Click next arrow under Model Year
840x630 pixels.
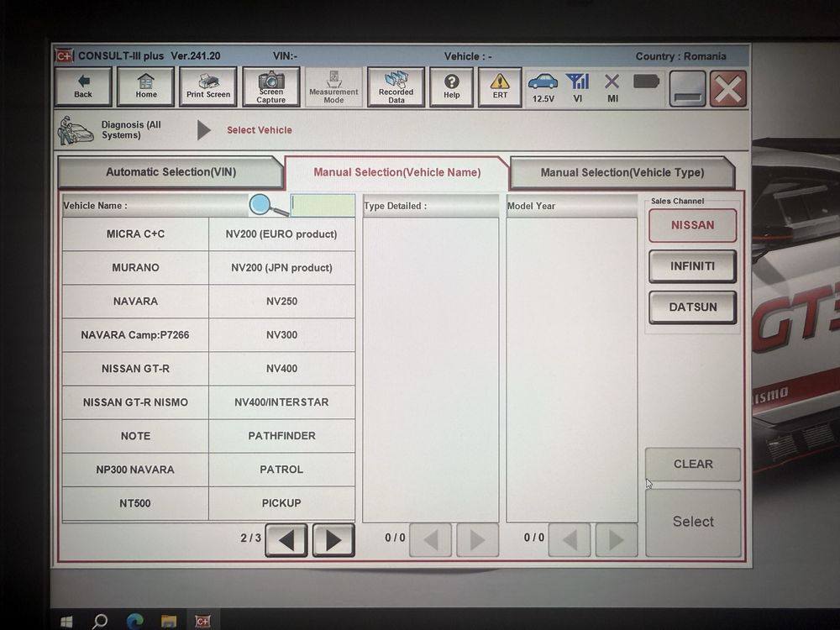coord(617,540)
